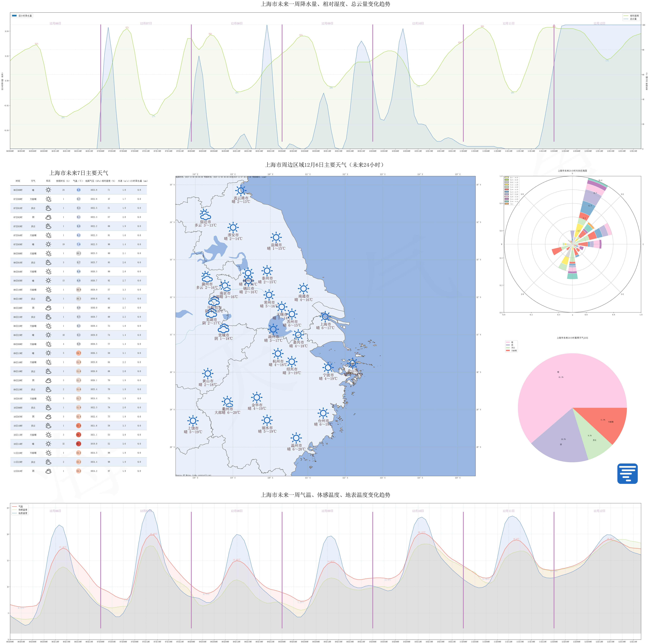
Task: Click the sunny icon in 06日00时 table row
Action: click(x=48, y=190)
